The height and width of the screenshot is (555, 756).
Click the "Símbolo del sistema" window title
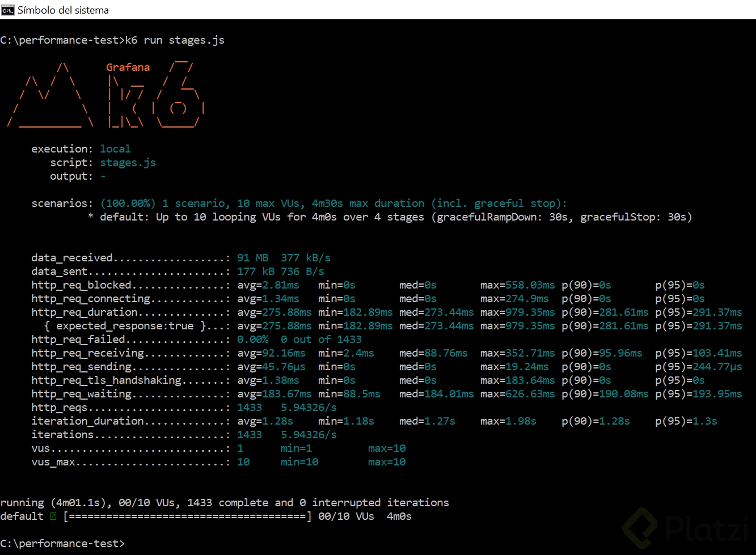[x=63, y=10]
